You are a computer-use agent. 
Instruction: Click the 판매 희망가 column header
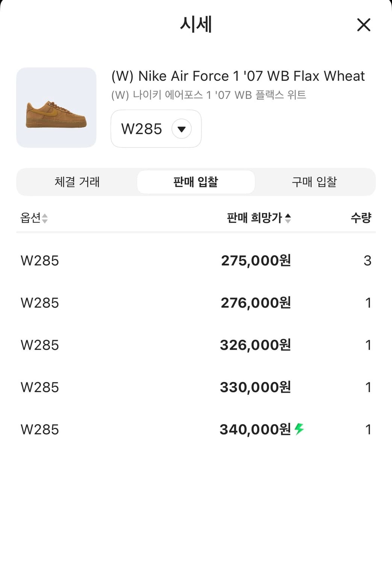coord(254,218)
